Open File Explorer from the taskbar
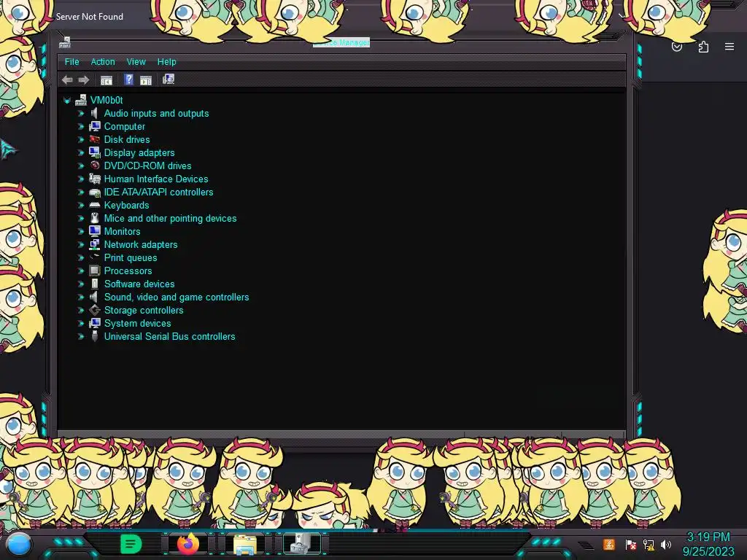747x560 pixels. [245, 544]
